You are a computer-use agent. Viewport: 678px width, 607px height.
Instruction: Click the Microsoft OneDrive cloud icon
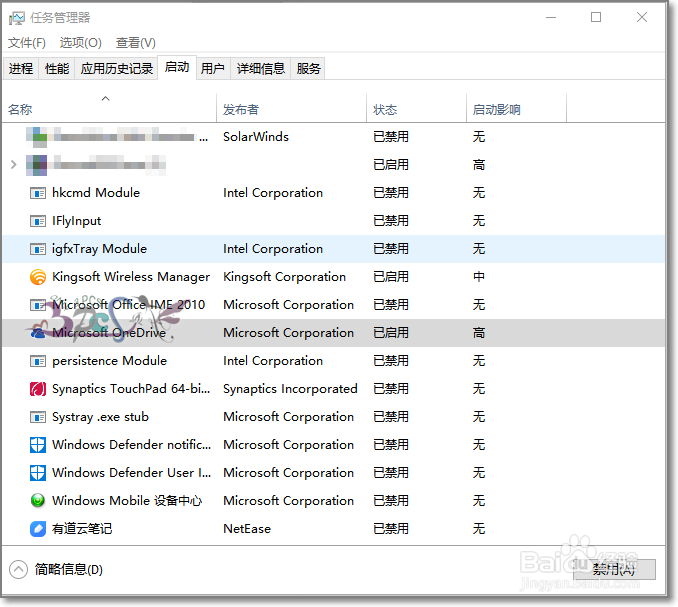click(38, 333)
